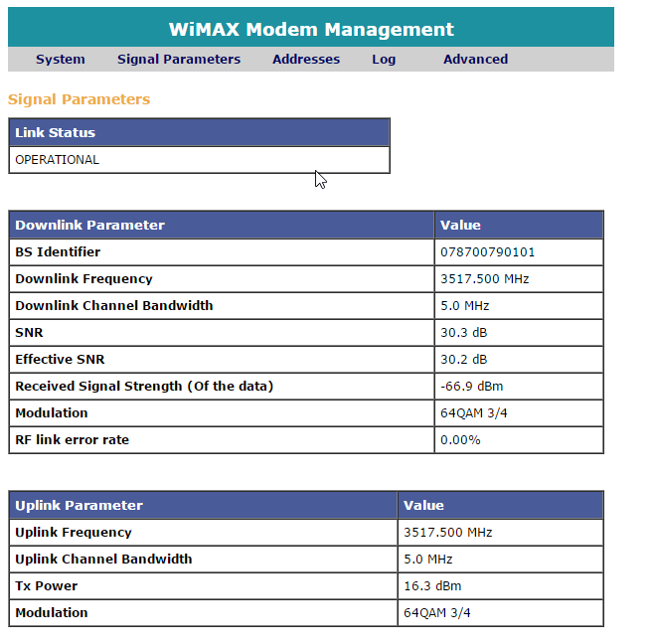Select uplink bandwidth value 5.0 MHz

(428, 560)
